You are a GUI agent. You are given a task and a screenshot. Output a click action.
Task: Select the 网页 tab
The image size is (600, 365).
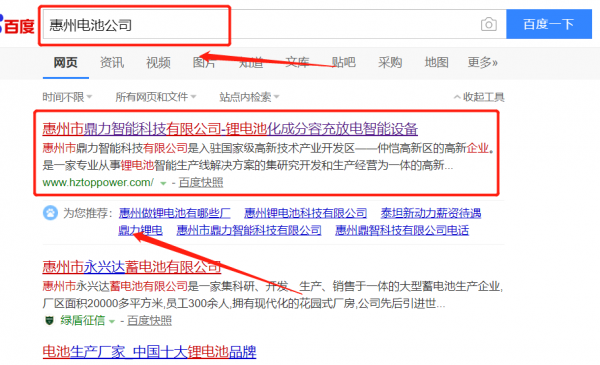tap(65, 62)
